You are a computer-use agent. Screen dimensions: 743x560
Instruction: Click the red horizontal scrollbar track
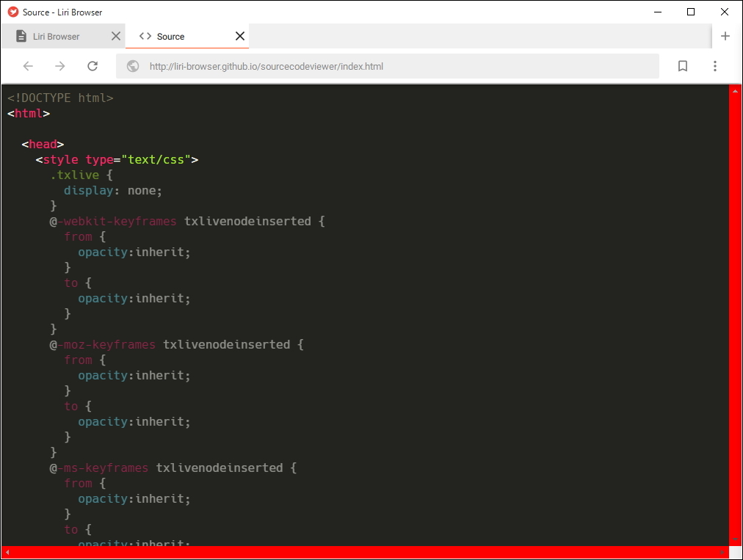click(x=365, y=552)
